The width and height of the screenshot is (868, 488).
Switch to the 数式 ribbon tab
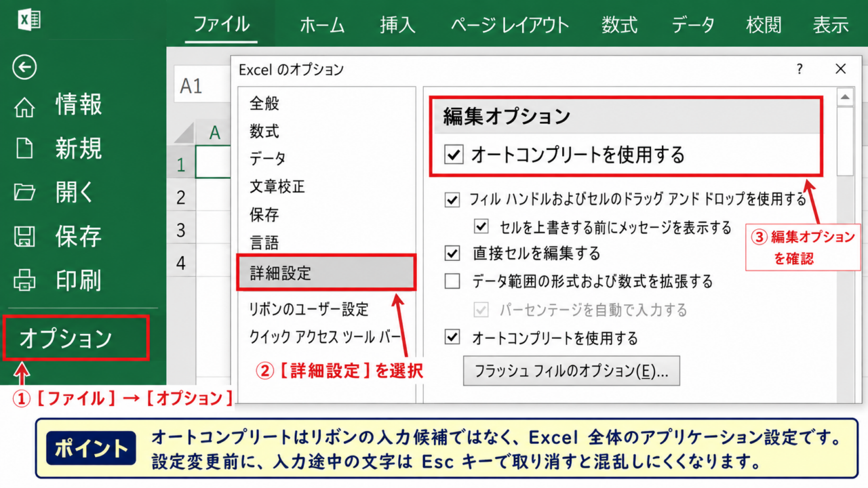(619, 25)
